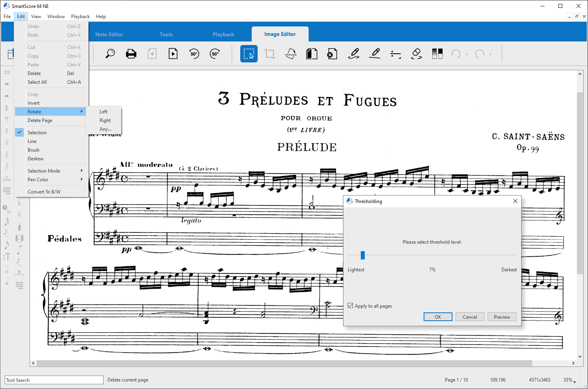Select the text T tool in palette
The height and width of the screenshot is (389, 588).
(x=7, y=257)
